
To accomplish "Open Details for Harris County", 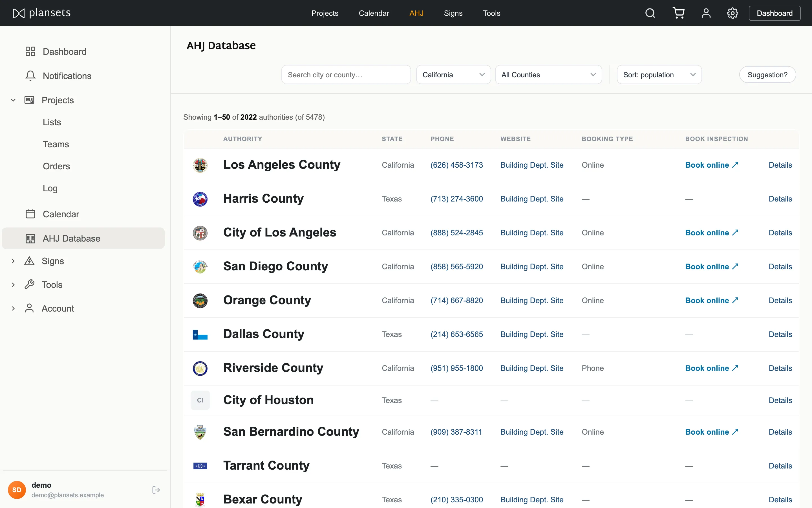I will [780, 199].
